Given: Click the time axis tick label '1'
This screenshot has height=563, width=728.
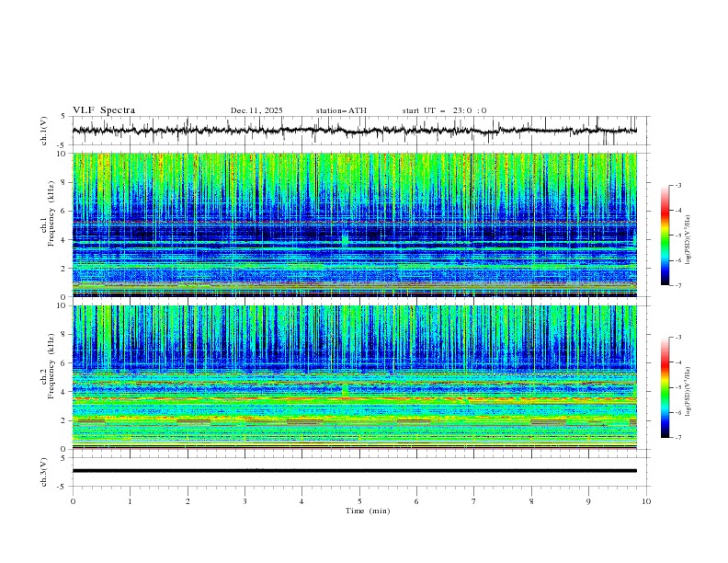Looking at the screenshot, I should tap(130, 501).
